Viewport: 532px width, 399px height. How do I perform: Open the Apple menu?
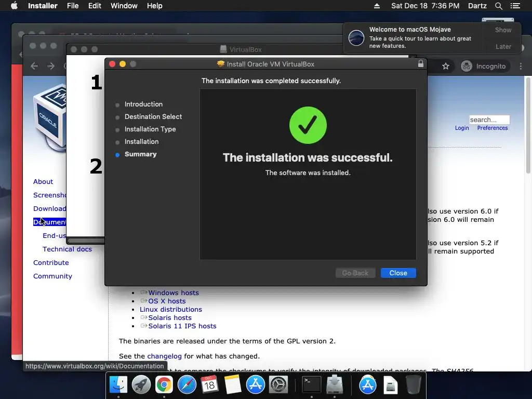(x=14, y=6)
